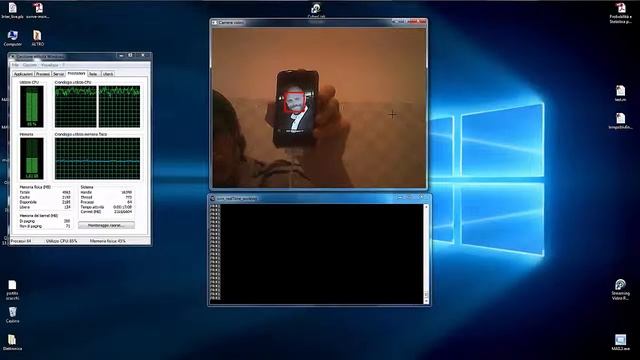Minimize the console window
This screenshot has width=640, height=360.
tap(400, 198)
